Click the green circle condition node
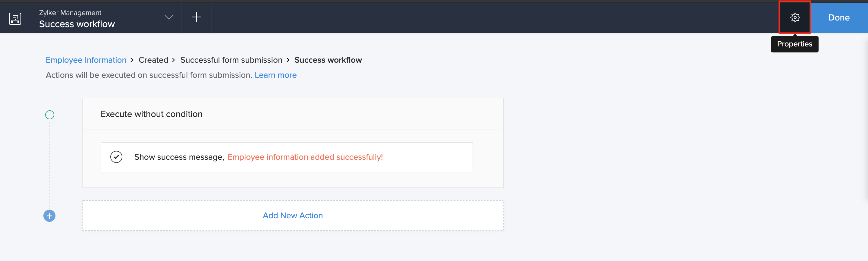 coord(49,115)
